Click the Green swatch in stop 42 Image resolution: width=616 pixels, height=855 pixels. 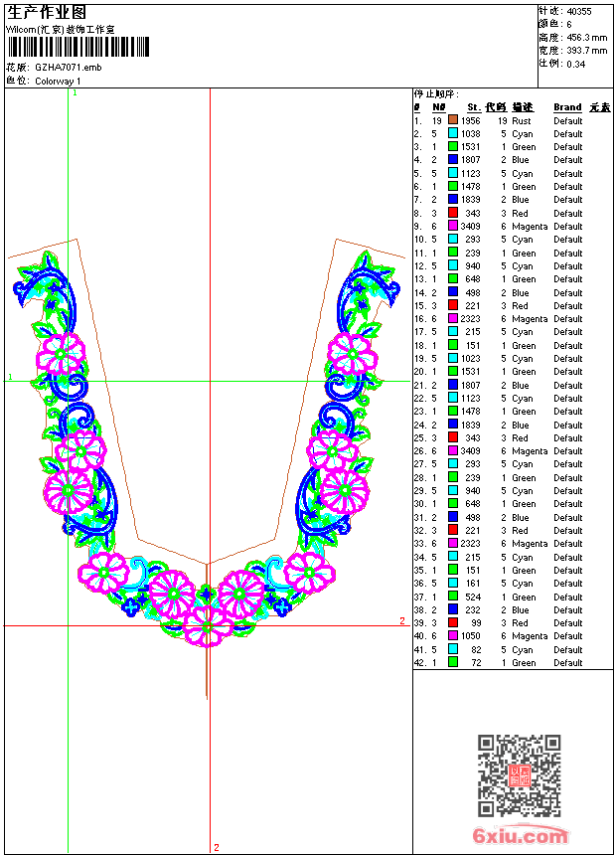tap(453, 662)
